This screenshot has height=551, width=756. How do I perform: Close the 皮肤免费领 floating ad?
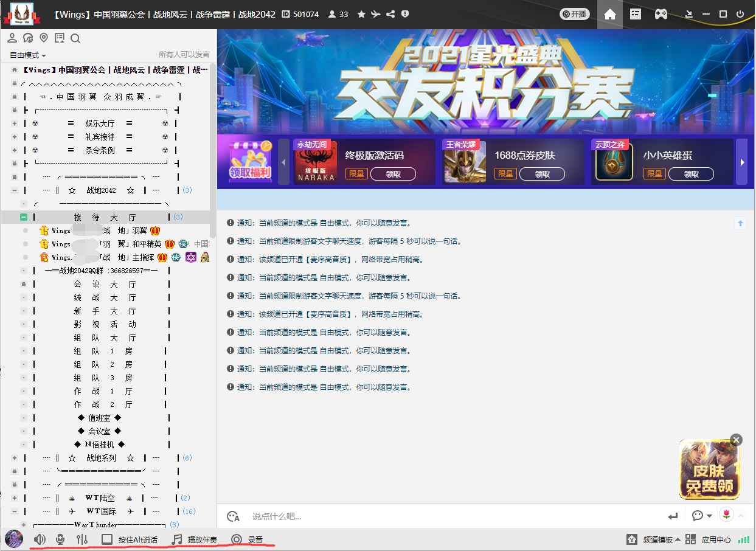[x=737, y=439]
